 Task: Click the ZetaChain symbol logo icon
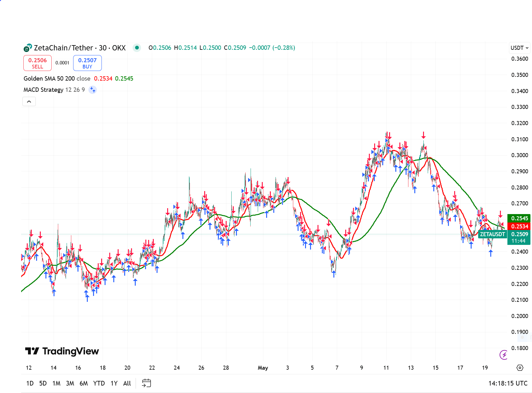click(x=28, y=48)
